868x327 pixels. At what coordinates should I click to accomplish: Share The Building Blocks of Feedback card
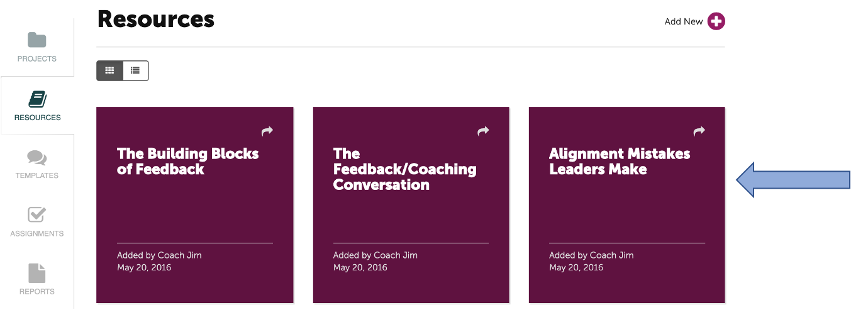[x=267, y=131]
